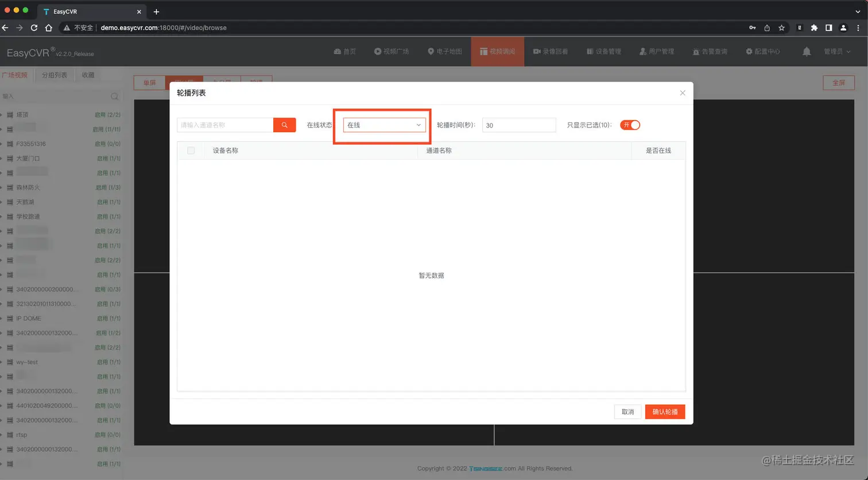Click the browser side panel icon
868x480 pixels.
click(x=829, y=28)
